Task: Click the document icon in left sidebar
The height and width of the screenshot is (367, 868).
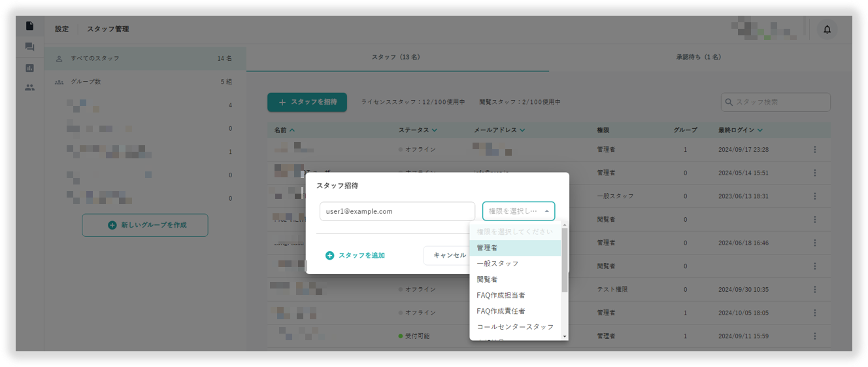Action: click(x=29, y=26)
